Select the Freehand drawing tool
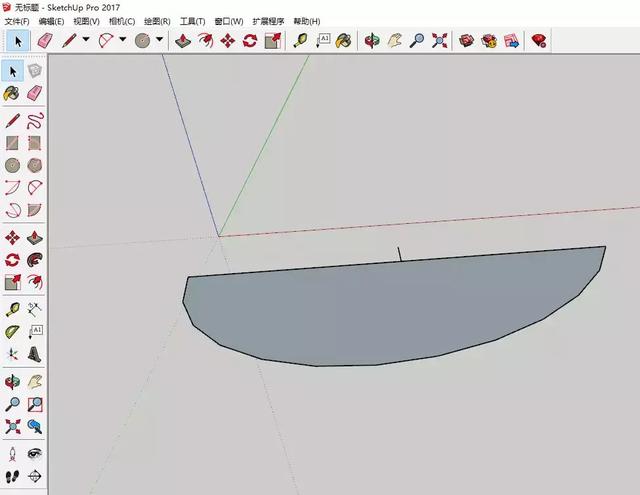The image size is (640, 495). 35,121
